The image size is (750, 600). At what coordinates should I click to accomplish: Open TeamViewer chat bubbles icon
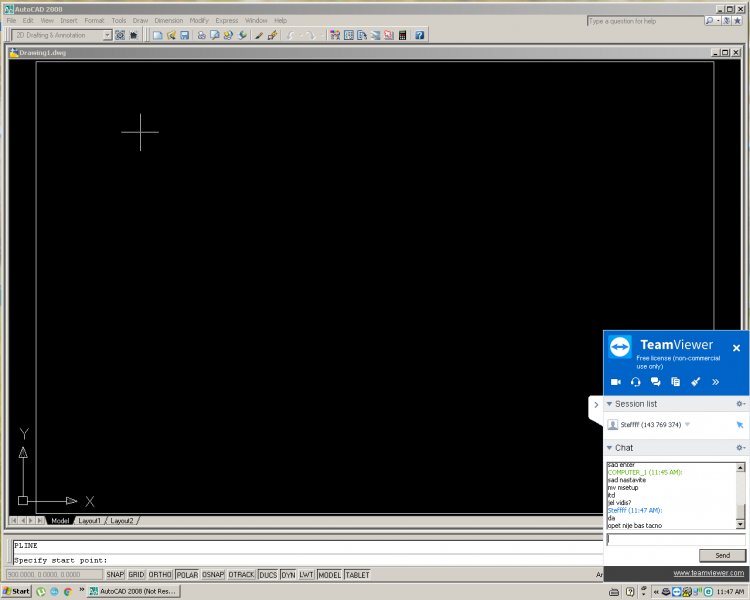pos(656,382)
